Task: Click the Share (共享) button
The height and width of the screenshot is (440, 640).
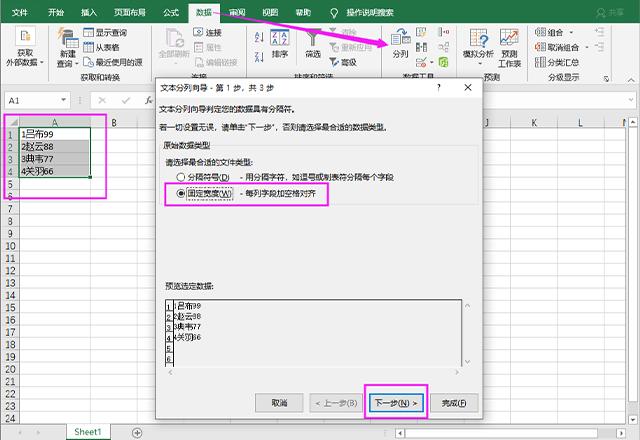Action: pyautogui.click(x=611, y=13)
